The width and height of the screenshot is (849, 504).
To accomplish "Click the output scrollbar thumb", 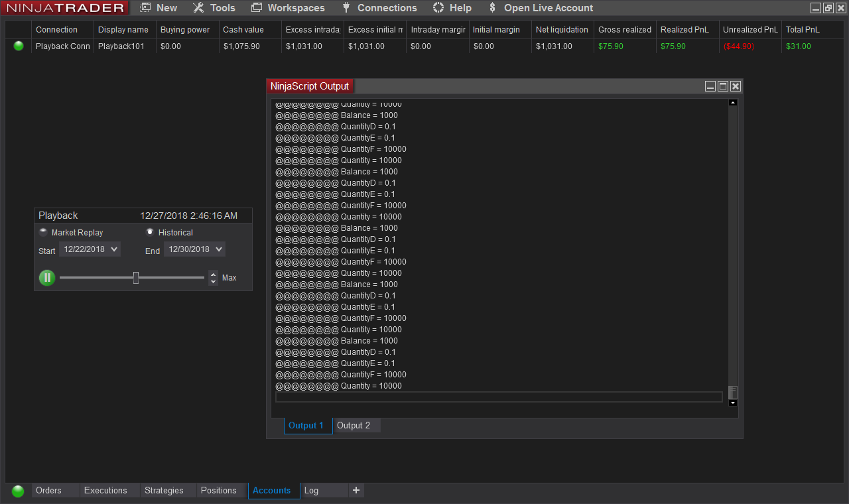I will [x=733, y=392].
